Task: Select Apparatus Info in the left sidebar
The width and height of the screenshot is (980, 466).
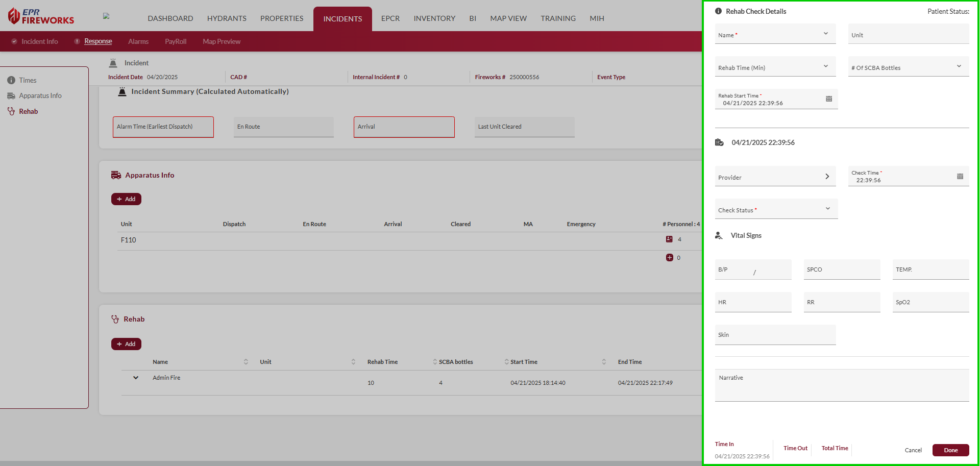Action: 40,96
